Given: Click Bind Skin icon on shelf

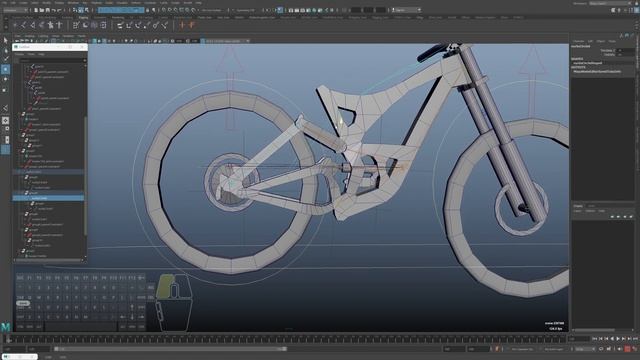Looking at the screenshot, I should pyautogui.click(x=42, y=25).
